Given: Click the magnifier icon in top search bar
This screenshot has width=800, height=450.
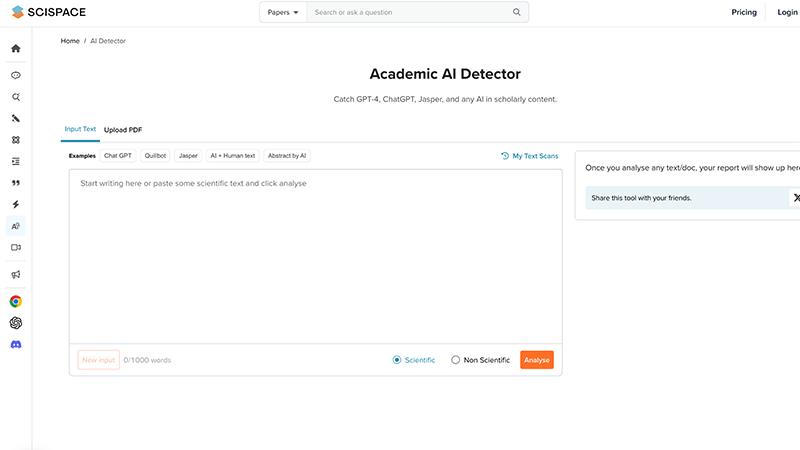Looking at the screenshot, I should click(x=516, y=12).
